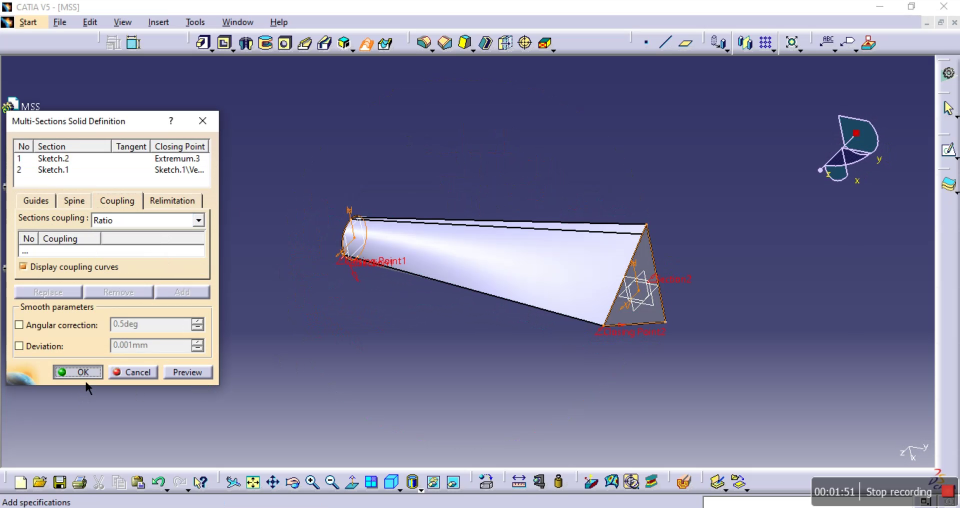This screenshot has width=960, height=508.
Task: Open the Insert menu
Action: 158,22
